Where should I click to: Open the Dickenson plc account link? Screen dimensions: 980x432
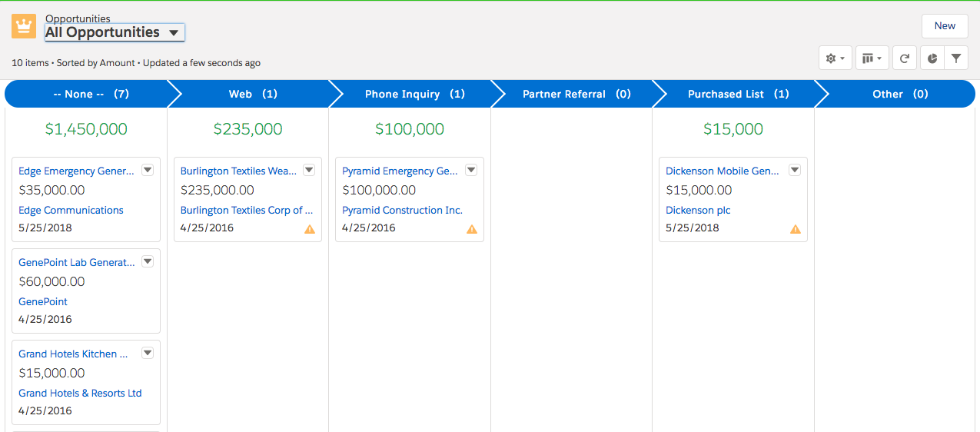pyautogui.click(x=698, y=210)
